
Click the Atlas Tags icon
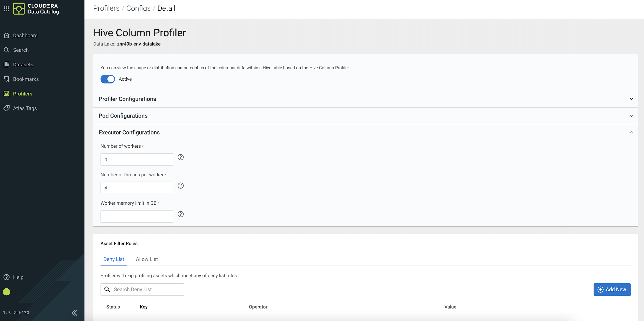point(7,108)
